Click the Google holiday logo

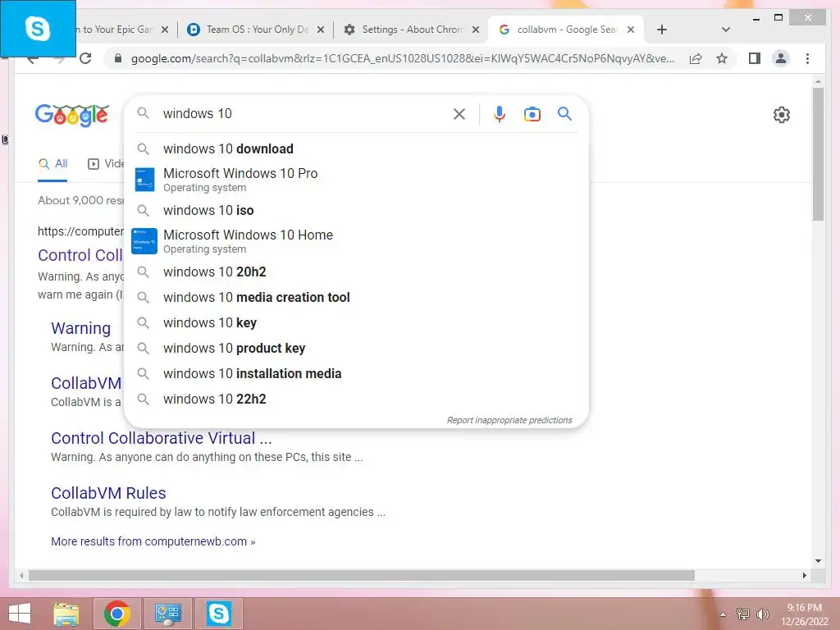pos(72,115)
